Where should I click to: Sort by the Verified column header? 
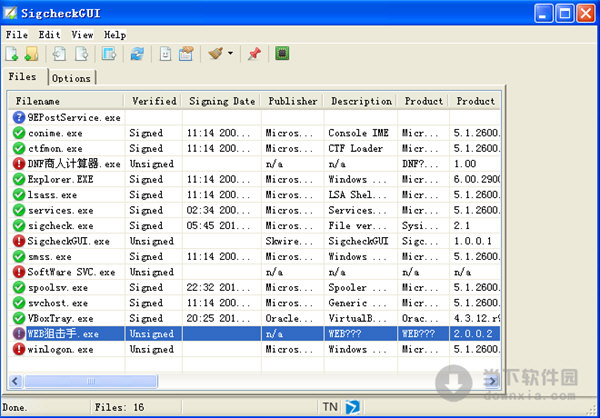(x=153, y=101)
